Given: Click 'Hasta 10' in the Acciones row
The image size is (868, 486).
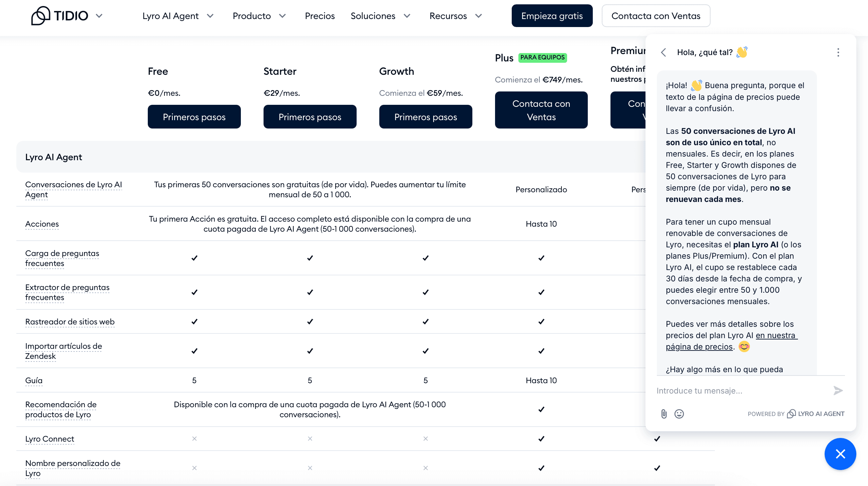Looking at the screenshot, I should pos(541,224).
